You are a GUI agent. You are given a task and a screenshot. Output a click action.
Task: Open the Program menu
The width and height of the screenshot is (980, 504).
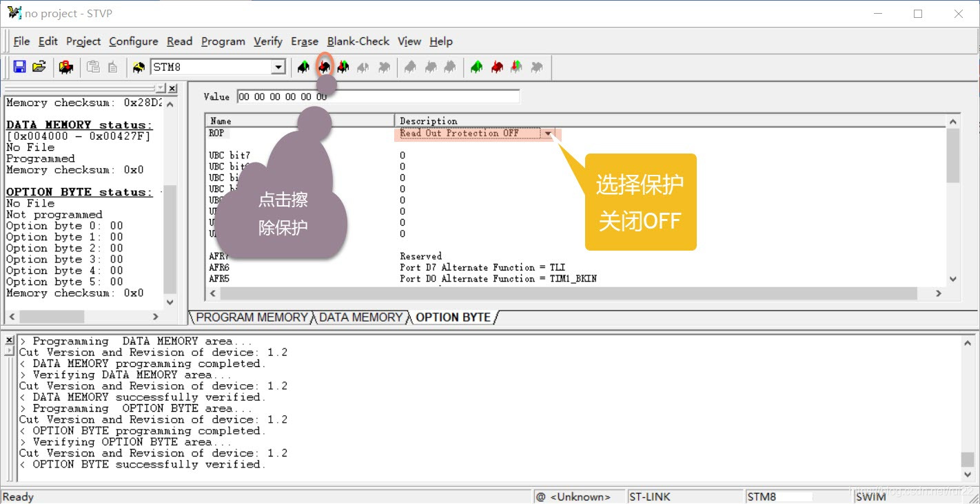coord(223,41)
